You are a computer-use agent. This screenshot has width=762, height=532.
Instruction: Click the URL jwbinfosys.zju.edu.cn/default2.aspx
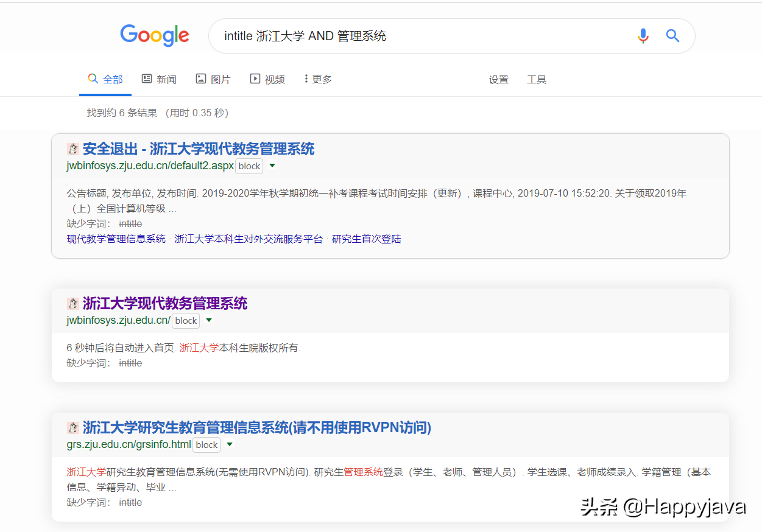[150, 166]
